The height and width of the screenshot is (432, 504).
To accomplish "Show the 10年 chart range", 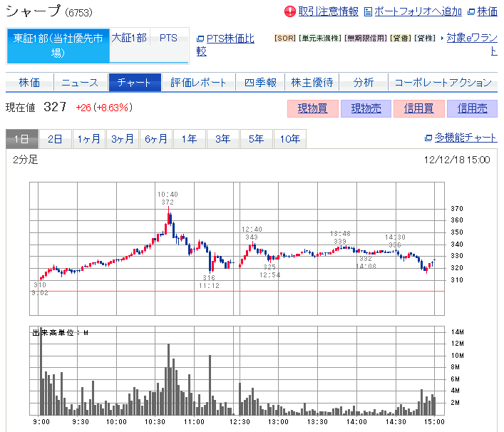I will tap(290, 139).
